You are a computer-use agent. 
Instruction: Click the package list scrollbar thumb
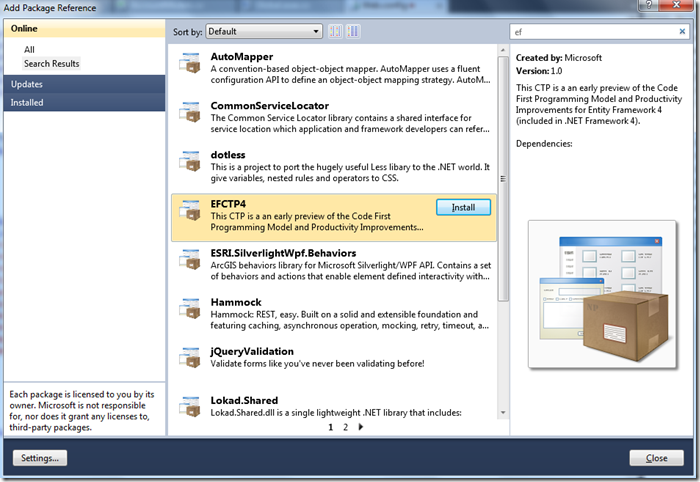[503, 179]
